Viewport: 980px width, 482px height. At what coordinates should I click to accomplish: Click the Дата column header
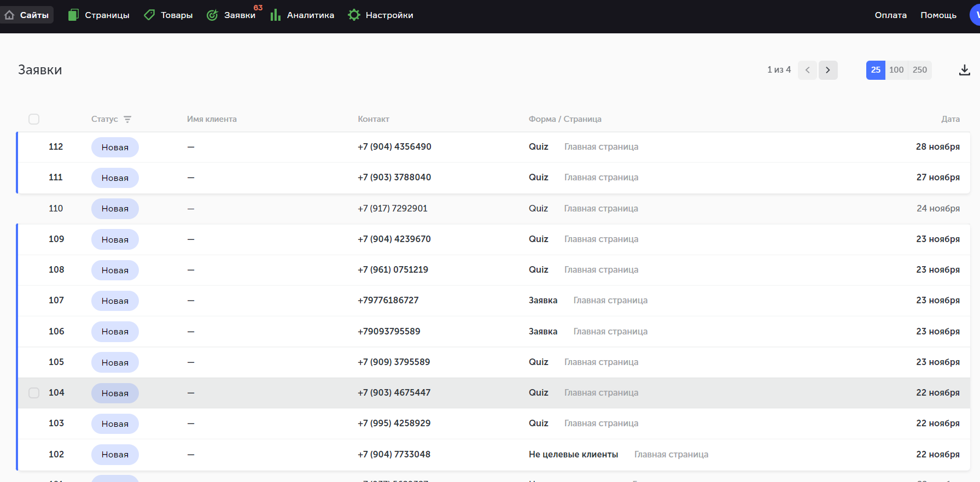click(x=950, y=119)
